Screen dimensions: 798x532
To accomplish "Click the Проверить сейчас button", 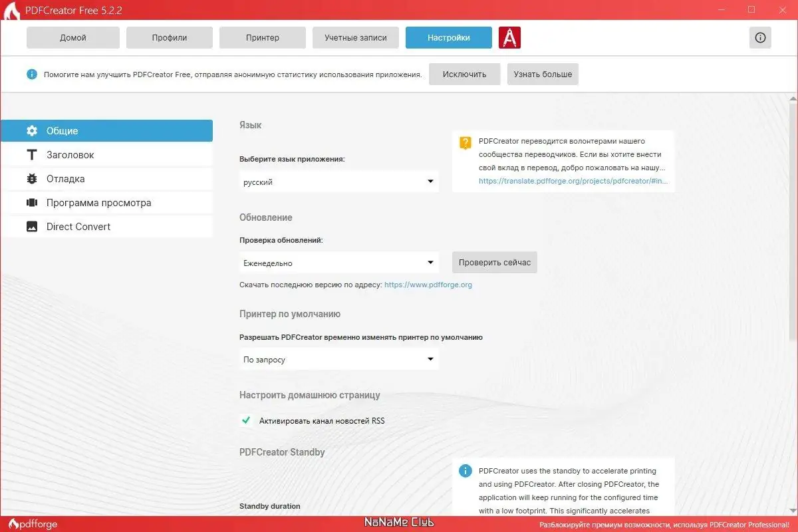I will click(x=494, y=262).
